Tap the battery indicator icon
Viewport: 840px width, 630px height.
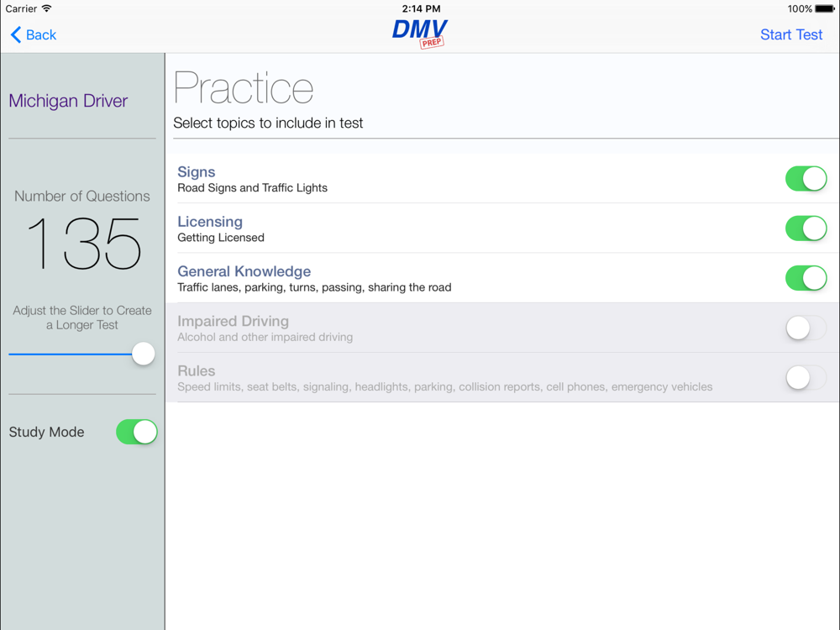tap(825, 8)
